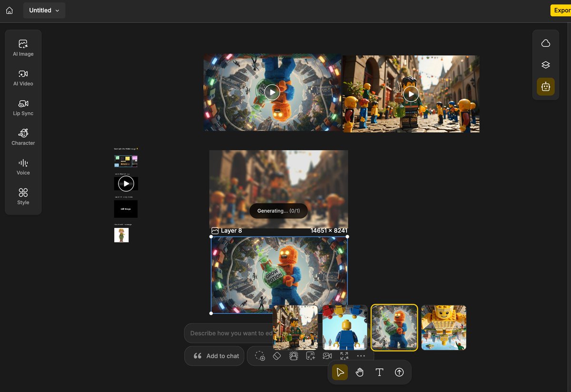Click the upload arrow icon
The height and width of the screenshot is (392, 571).
399,372
